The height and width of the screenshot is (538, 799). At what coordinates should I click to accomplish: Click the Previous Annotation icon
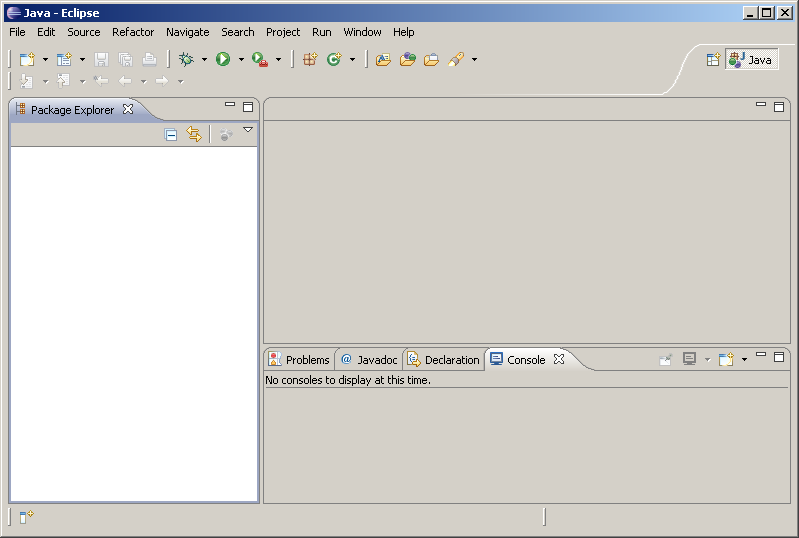pos(64,81)
